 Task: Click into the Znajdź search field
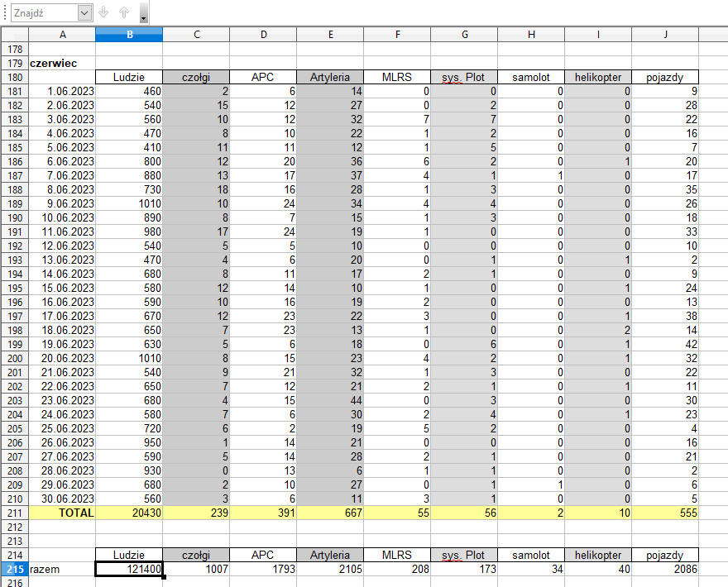(45, 13)
